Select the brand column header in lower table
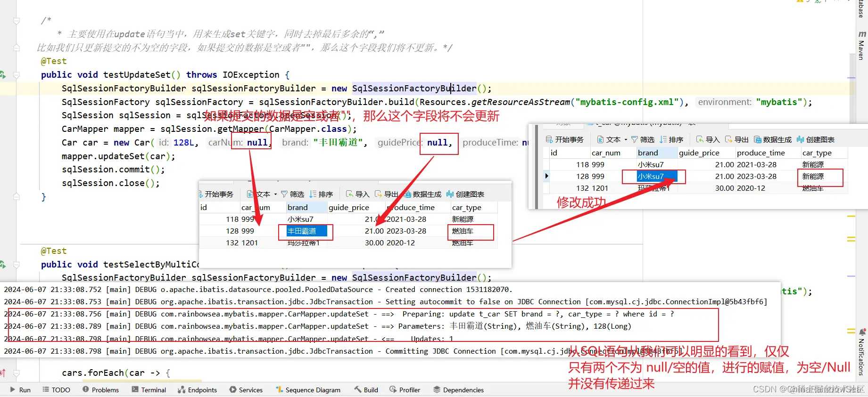The width and height of the screenshot is (868, 397). pos(306,207)
